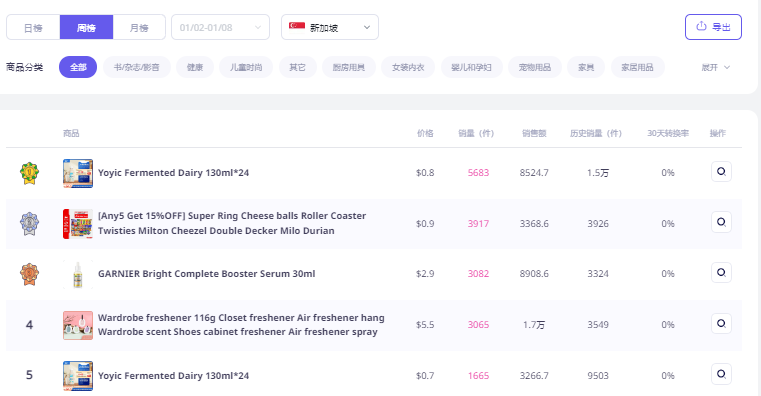Expand the category list with 展开
Viewport: 761px width, 396px height.
pyautogui.click(x=715, y=67)
